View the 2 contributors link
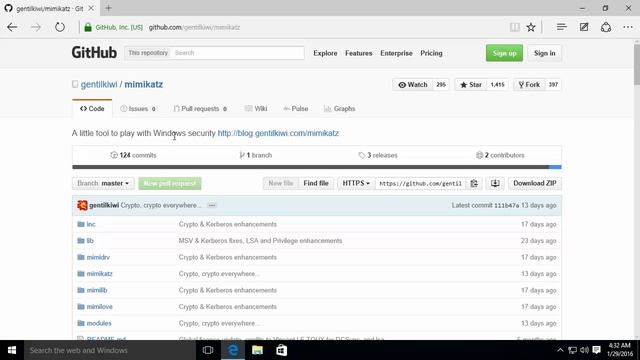Image resolution: width=640 pixels, height=360 pixels. [x=500, y=155]
